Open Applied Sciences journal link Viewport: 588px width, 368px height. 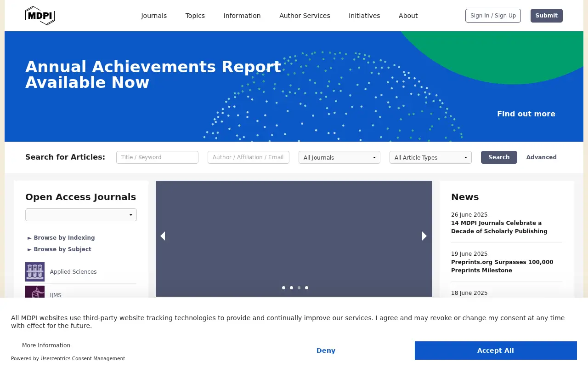pos(73,272)
